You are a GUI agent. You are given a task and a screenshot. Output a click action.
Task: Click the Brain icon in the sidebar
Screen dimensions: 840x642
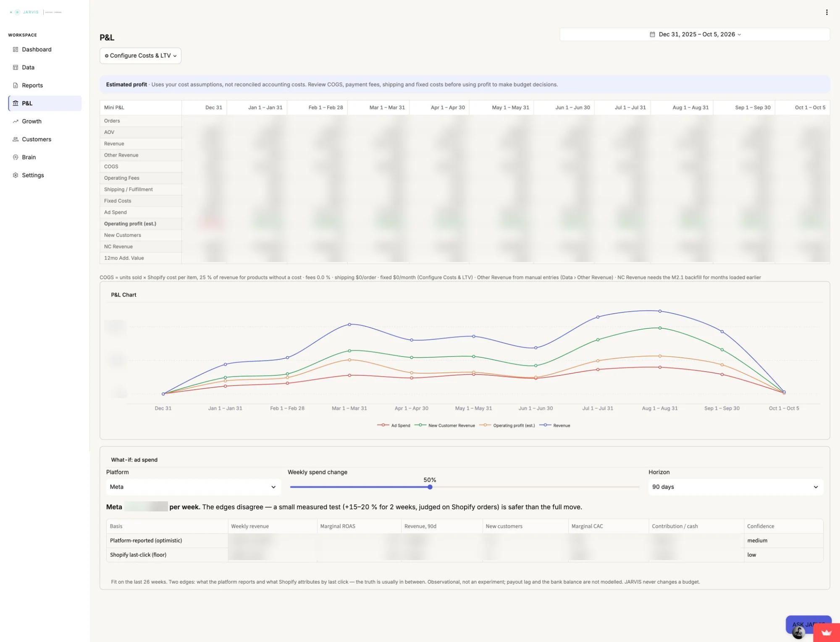click(x=16, y=157)
